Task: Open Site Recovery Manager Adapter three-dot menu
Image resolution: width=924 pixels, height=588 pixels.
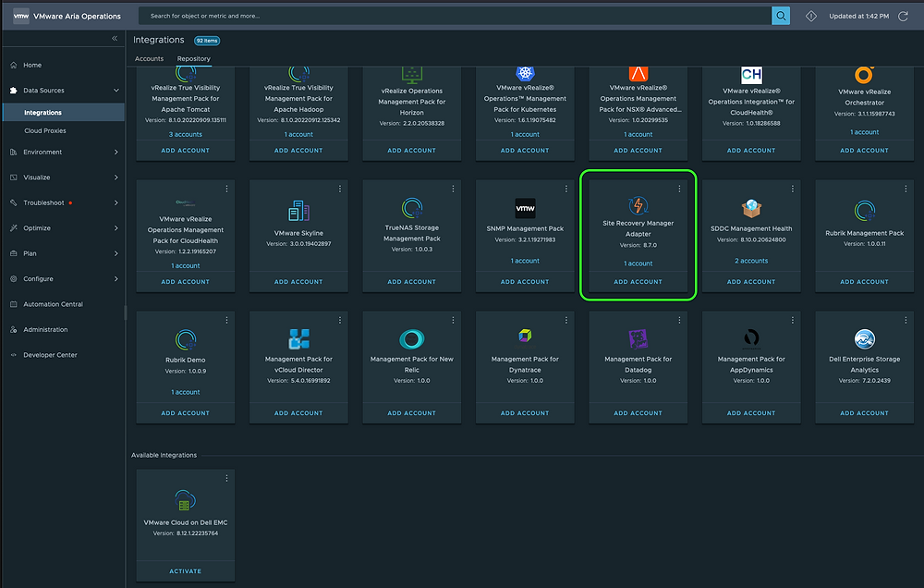Action: (679, 189)
